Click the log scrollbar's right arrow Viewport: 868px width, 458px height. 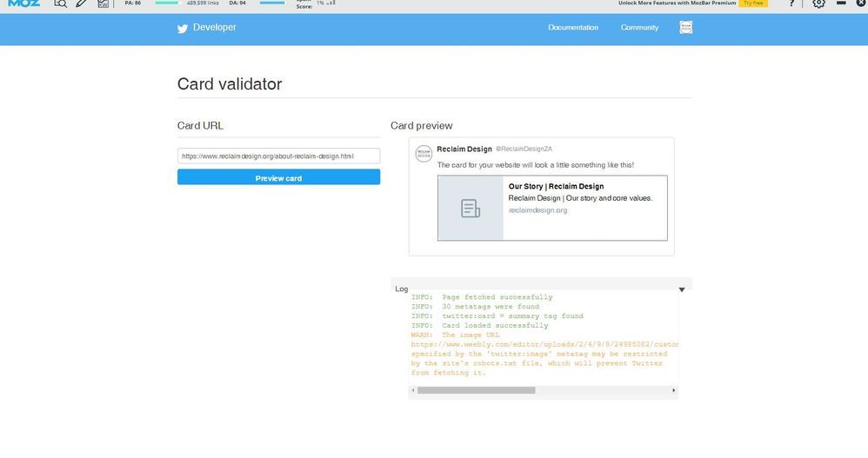click(674, 391)
